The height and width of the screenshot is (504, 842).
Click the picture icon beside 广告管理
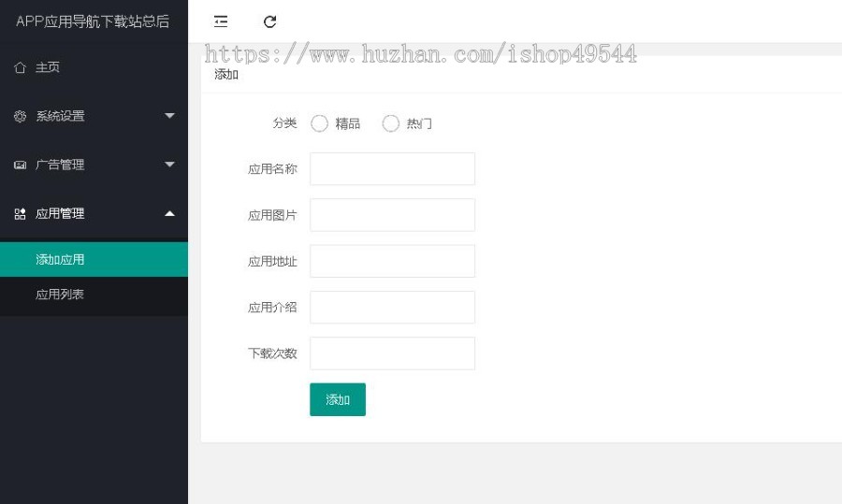point(20,165)
